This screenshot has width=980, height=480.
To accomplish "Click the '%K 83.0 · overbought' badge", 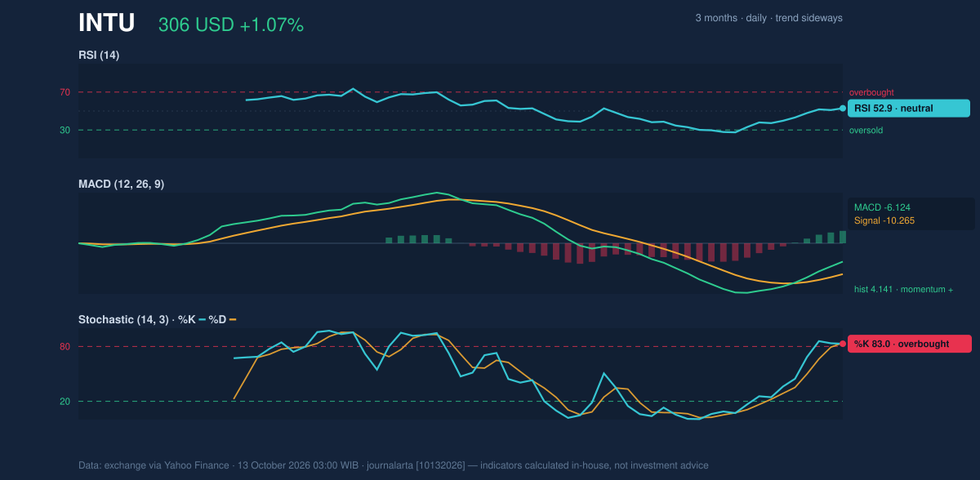I will pyautogui.click(x=910, y=344).
